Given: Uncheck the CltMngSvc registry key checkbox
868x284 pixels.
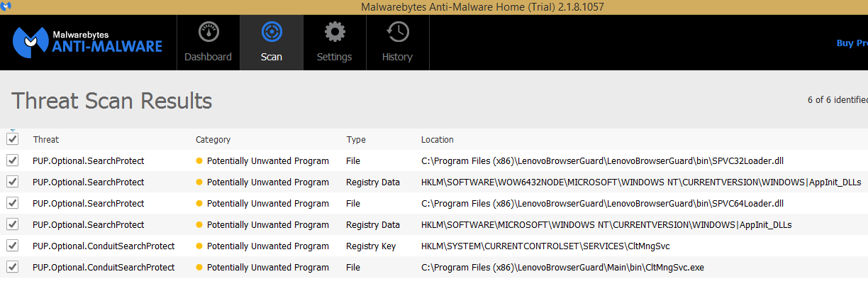Looking at the screenshot, I should (12, 246).
